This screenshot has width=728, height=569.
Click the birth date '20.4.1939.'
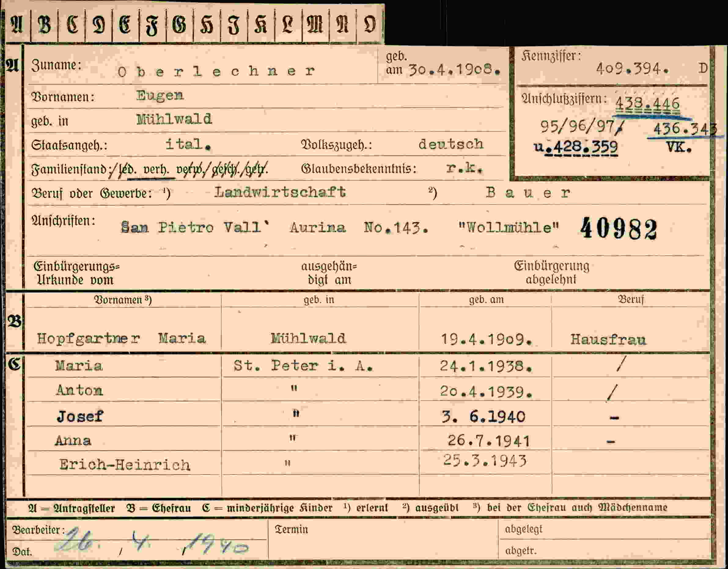coord(486,391)
